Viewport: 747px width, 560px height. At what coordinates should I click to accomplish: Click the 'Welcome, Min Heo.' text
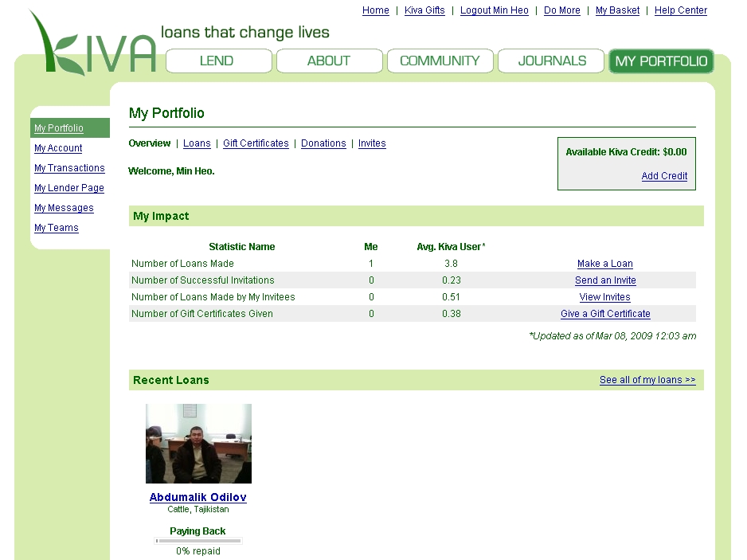tap(171, 171)
